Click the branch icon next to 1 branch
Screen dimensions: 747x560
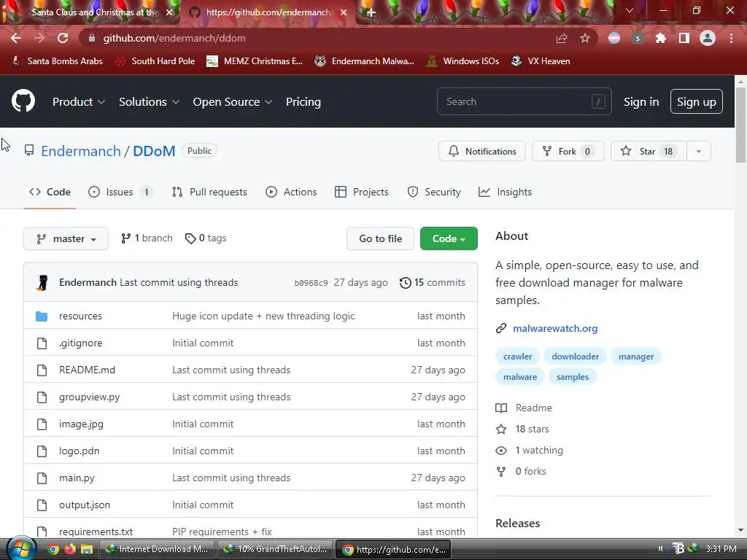tap(125, 238)
